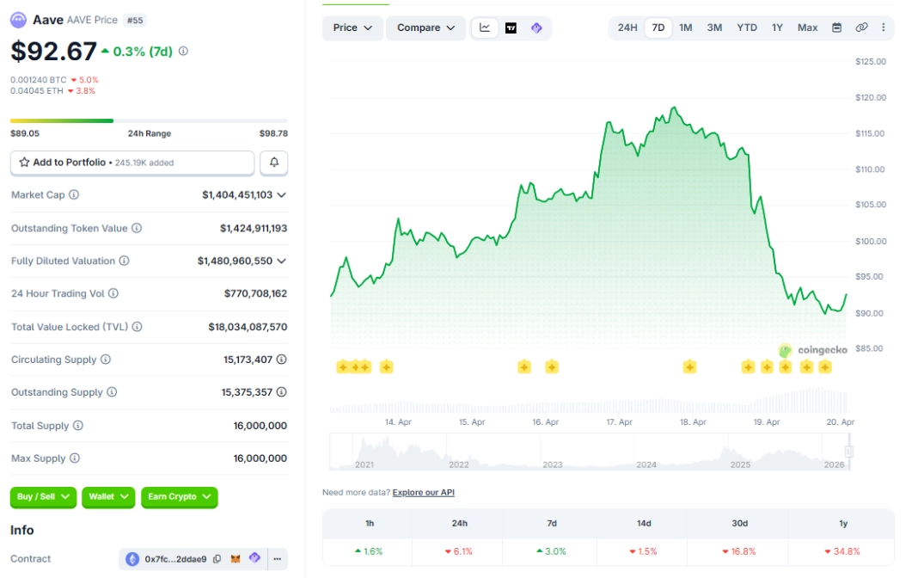Copy the contract address 0x7fc...2ddae9
Viewport: 924px width, 578px height.
[217, 559]
